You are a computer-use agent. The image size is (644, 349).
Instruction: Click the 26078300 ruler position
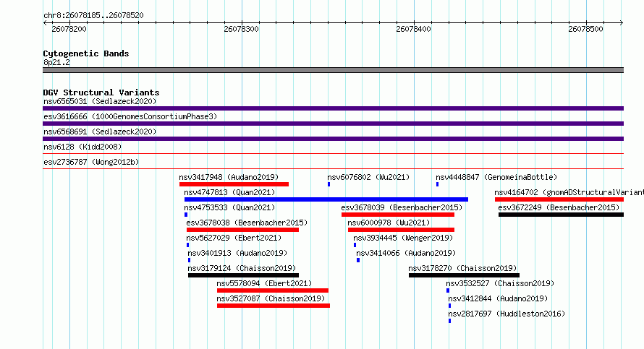pyautogui.click(x=241, y=29)
